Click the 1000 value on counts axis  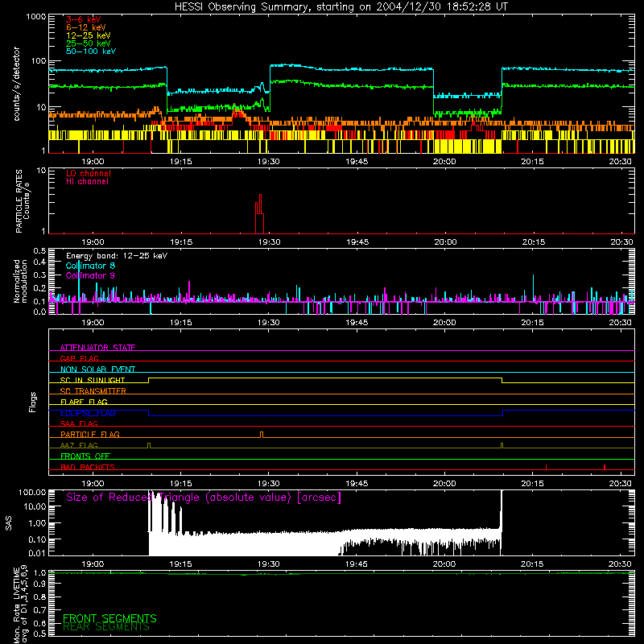(x=36, y=17)
